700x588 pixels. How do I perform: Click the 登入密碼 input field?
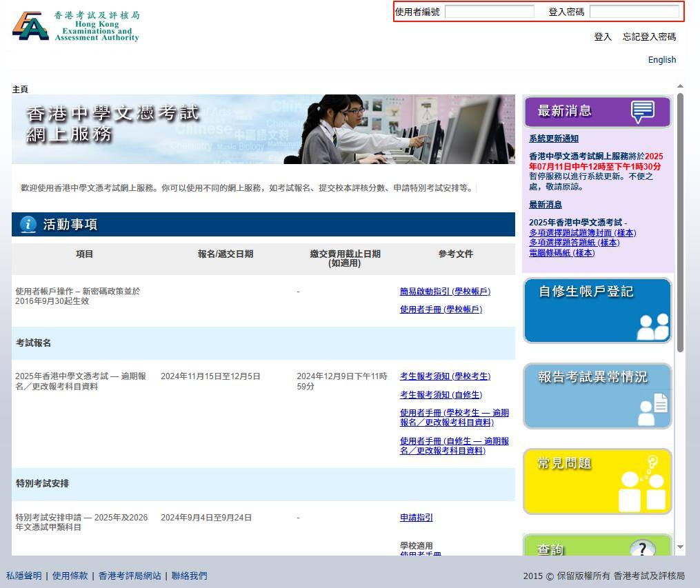(634, 12)
